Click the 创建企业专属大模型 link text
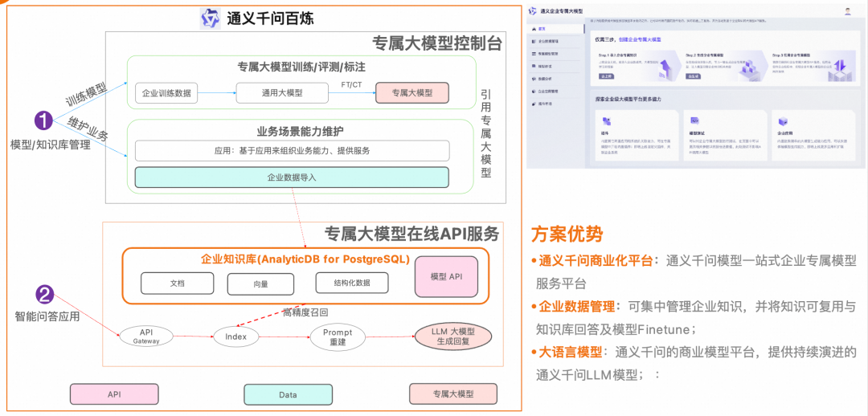The width and height of the screenshot is (868, 416). coord(640,40)
